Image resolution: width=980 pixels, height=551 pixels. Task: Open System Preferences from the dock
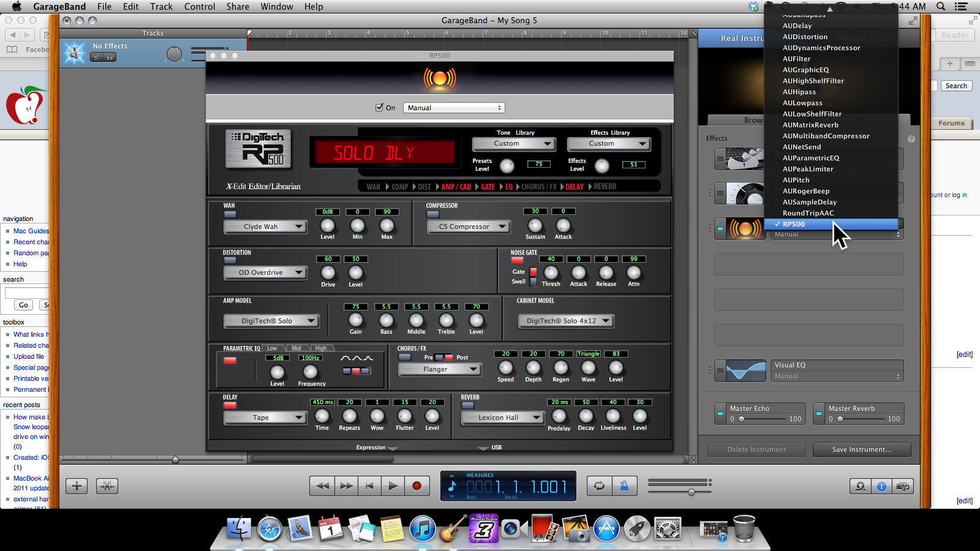pos(668,529)
